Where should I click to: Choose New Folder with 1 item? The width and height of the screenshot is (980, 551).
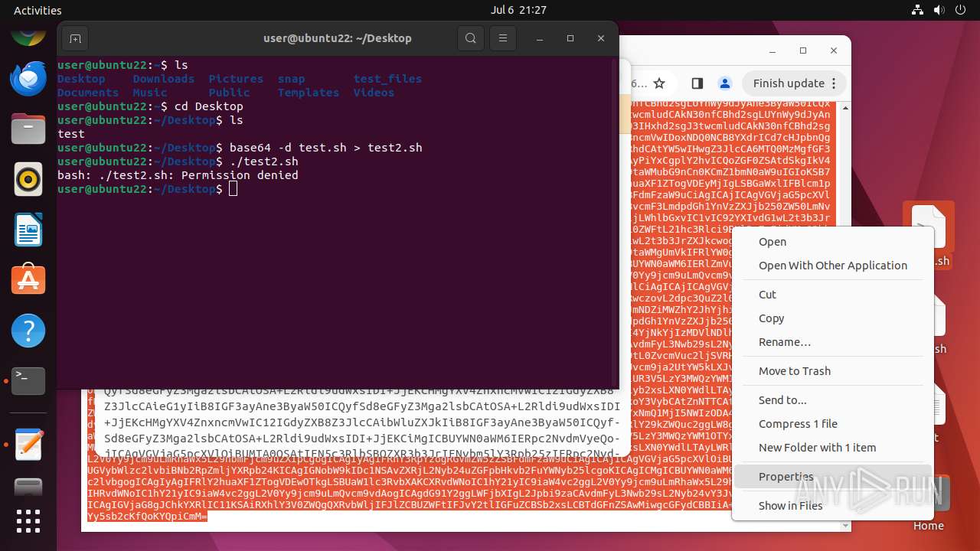pyautogui.click(x=817, y=448)
